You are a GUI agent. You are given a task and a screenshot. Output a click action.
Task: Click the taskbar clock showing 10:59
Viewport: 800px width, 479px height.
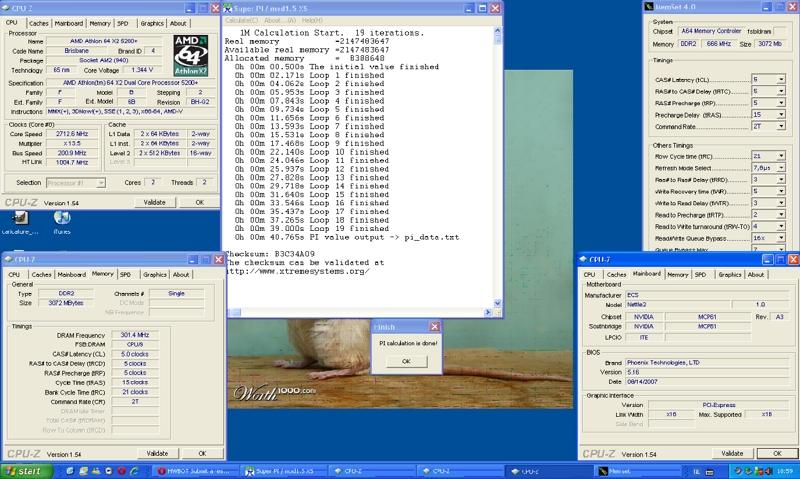[784, 472]
